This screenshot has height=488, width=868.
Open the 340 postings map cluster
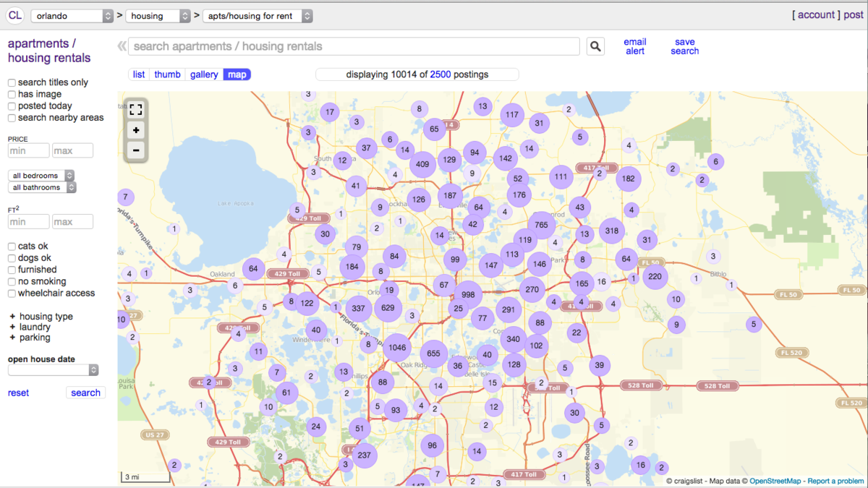[x=514, y=339]
